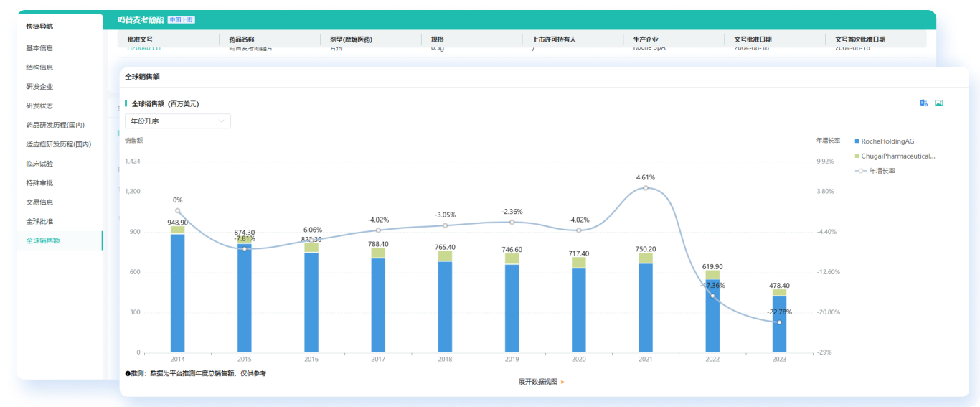The image size is (980, 407).
Task: Export chart data to Excel icon
Action: click(924, 103)
